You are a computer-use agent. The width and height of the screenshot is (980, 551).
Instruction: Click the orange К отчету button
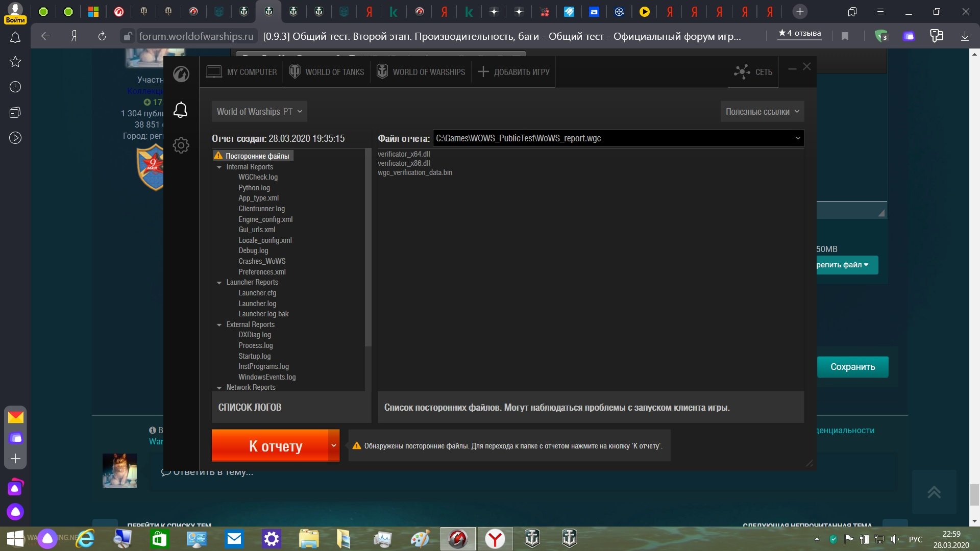(x=270, y=445)
